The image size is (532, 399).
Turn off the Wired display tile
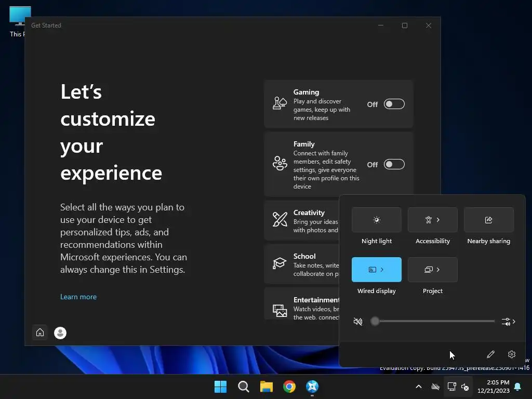376,270
